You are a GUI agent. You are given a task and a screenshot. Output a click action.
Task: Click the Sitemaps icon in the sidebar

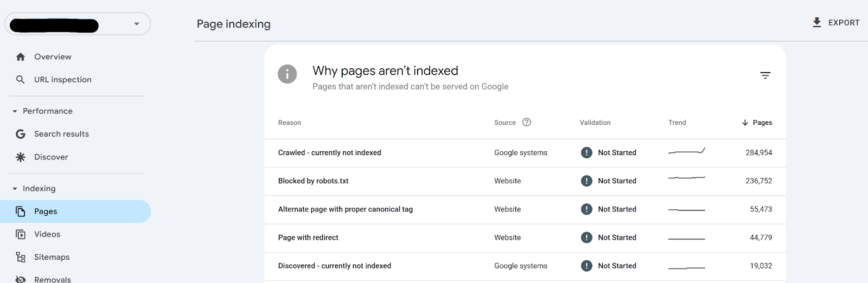point(21,257)
